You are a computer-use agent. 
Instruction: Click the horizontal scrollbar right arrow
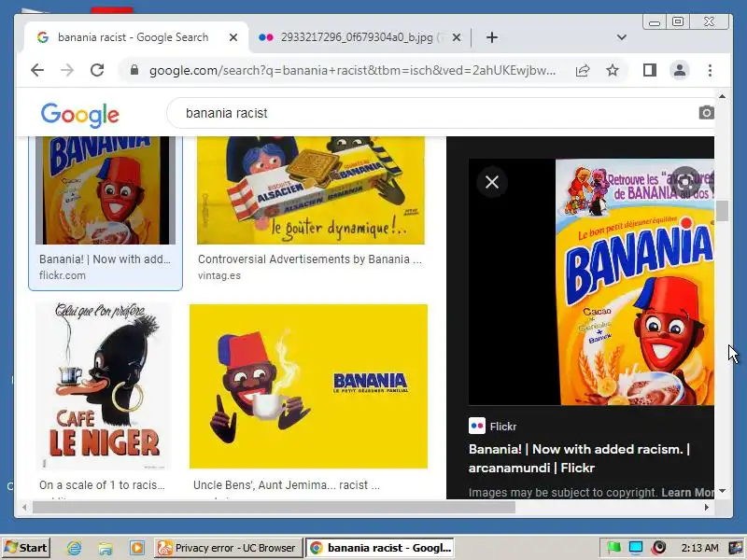pos(707,507)
